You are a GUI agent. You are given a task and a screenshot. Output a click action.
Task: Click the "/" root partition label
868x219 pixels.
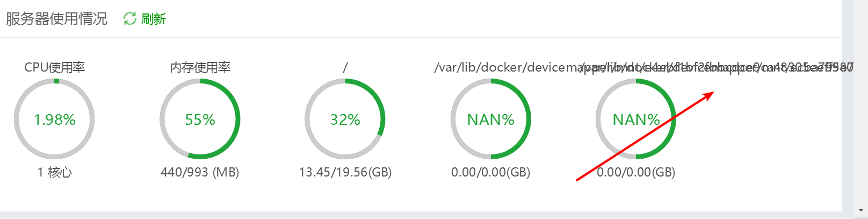pyautogui.click(x=345, y=67)
